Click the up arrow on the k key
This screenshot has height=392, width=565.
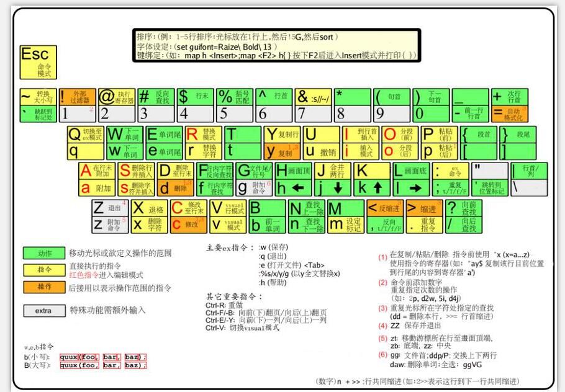point(377,187)
